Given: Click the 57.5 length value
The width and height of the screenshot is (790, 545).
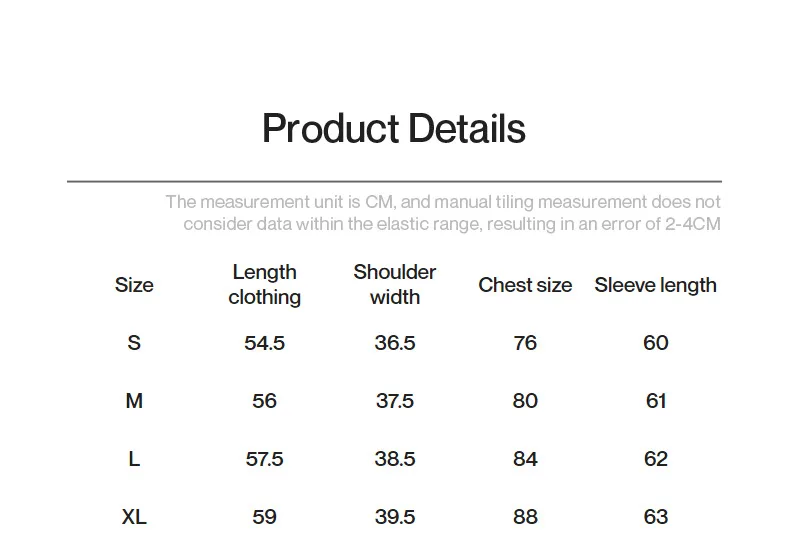Looking at the screenshot, I should [265, 459].
